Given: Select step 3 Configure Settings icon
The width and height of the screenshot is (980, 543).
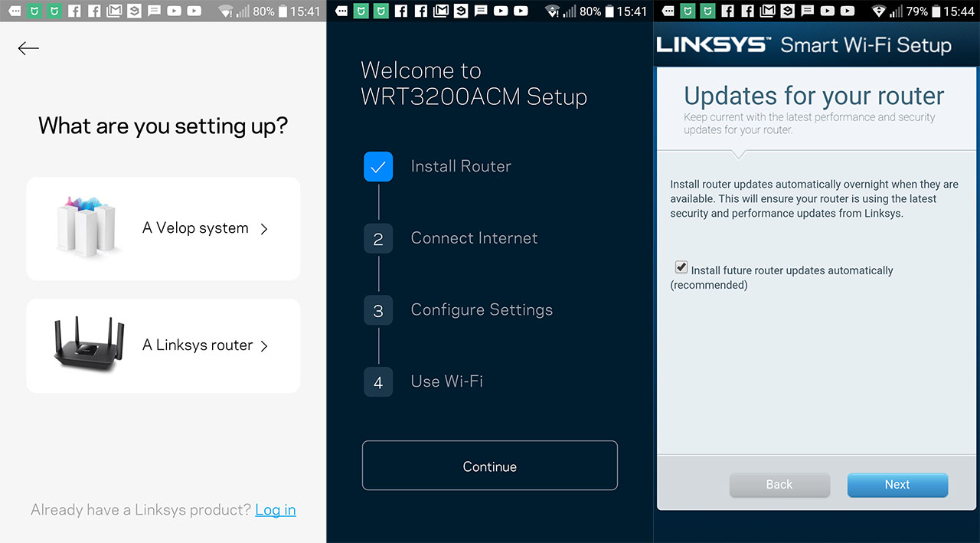Looking at the screenshot, I should pyautogui.click(x=378, y=311).
